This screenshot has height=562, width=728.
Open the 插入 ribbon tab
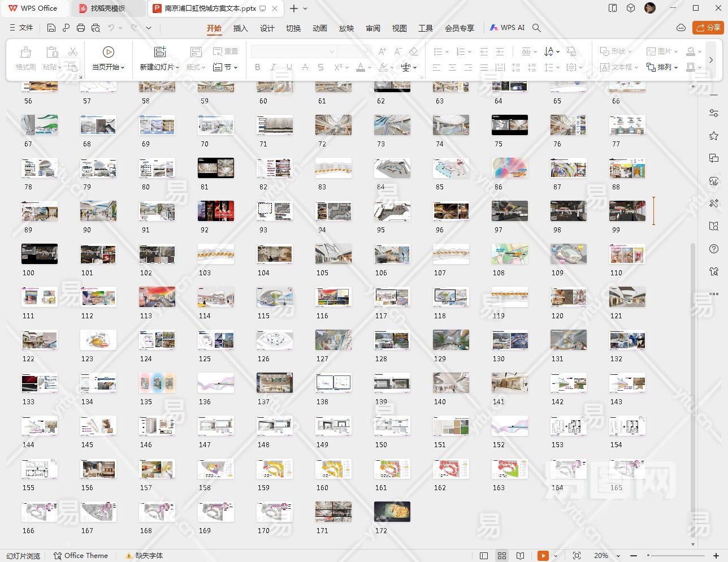(240, 28)
